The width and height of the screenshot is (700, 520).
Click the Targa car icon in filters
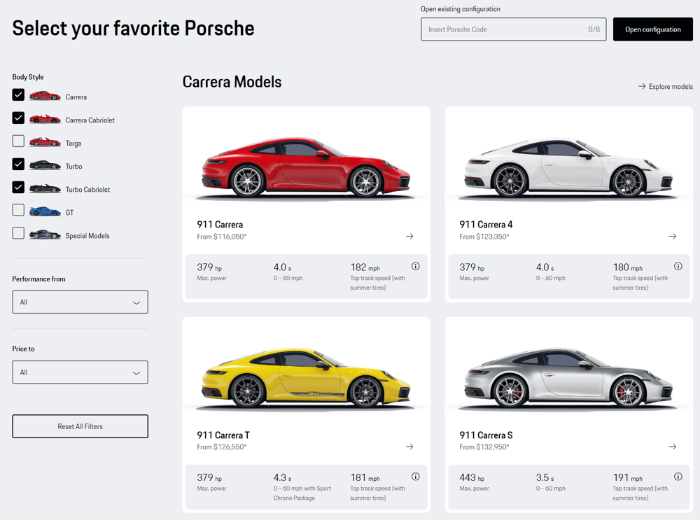[45, 142]
